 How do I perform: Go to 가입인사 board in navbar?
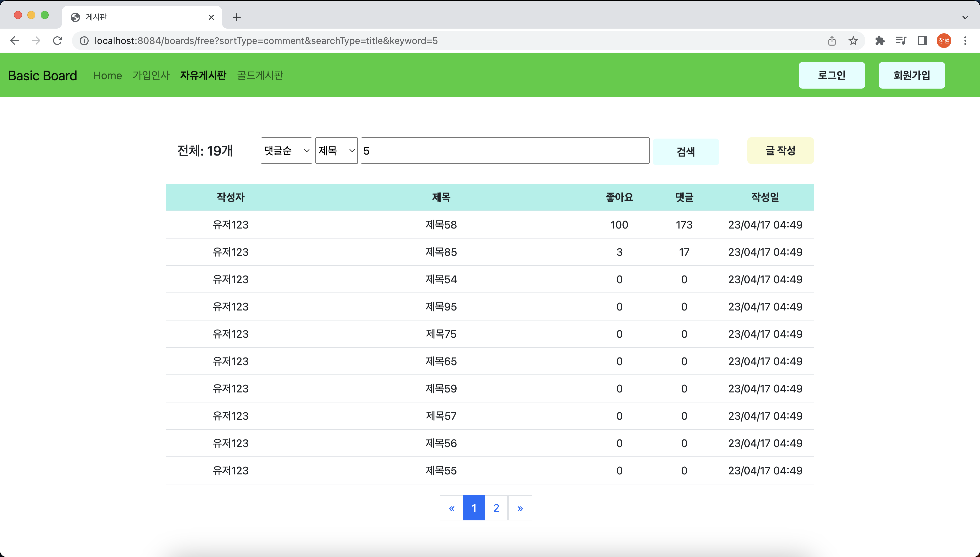(151, 75)
